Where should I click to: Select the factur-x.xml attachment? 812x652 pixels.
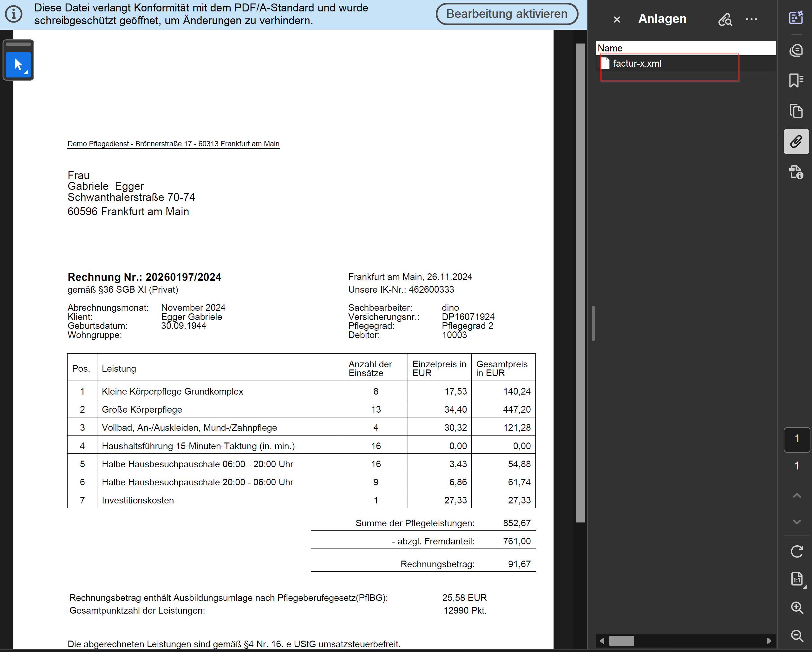point(637,64)
